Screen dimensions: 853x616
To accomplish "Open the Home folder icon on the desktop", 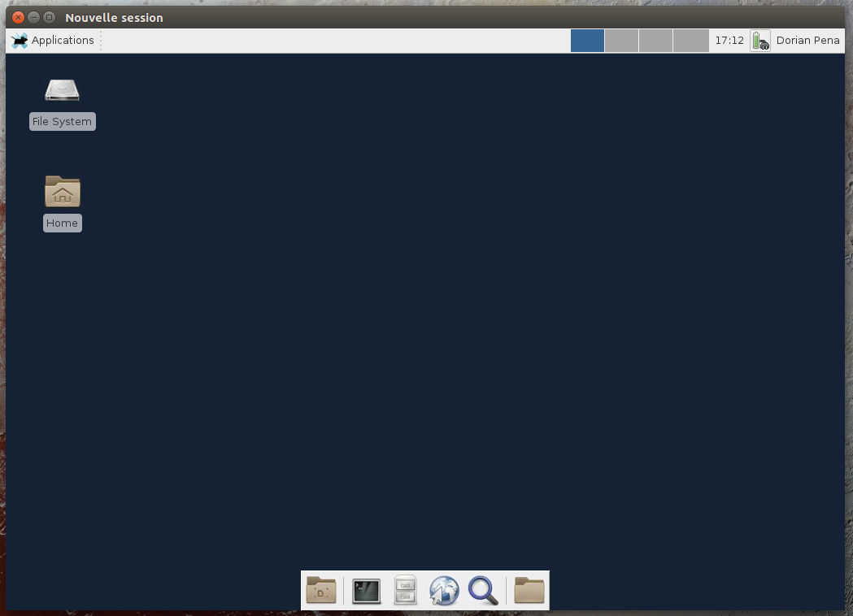I will click(x=62, y=192).
